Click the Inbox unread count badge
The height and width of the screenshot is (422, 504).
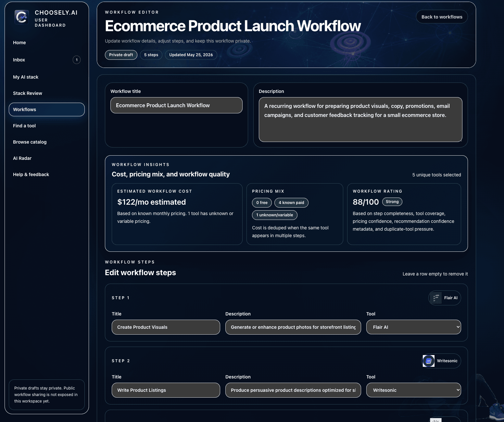coord(77,60)
